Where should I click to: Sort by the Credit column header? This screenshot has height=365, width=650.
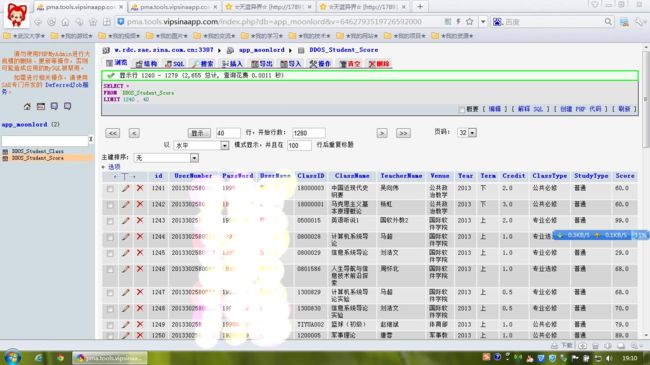coord(514,176)
